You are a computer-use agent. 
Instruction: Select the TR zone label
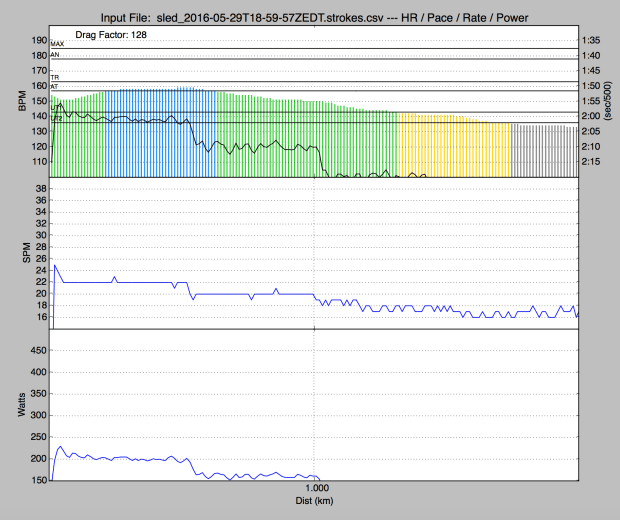coord(55,77)
